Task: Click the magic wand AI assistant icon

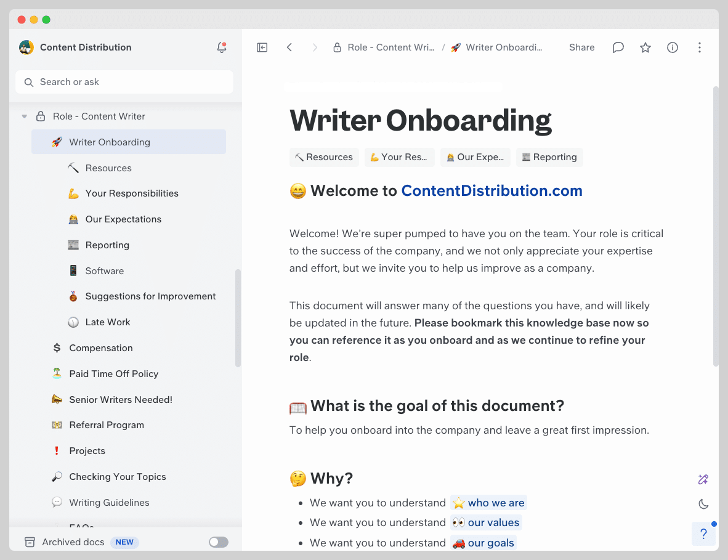Action: [x=703, y=479]
